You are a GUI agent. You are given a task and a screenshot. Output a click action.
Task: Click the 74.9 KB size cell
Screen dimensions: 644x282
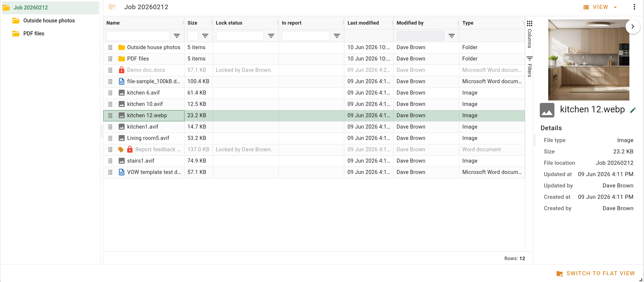(197, 161)
